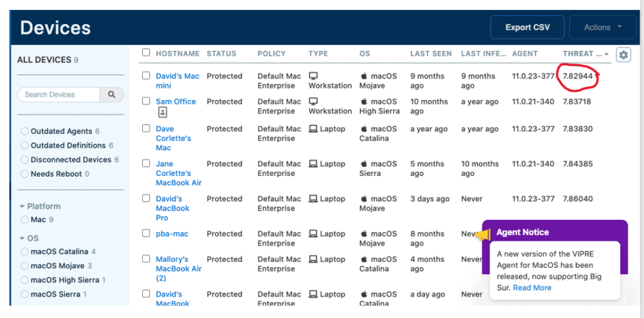Check the box for Sam Office

click(146, 101)
